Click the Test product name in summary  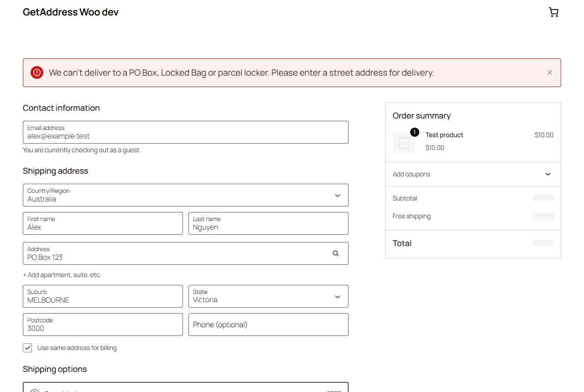tap(444, 135)
